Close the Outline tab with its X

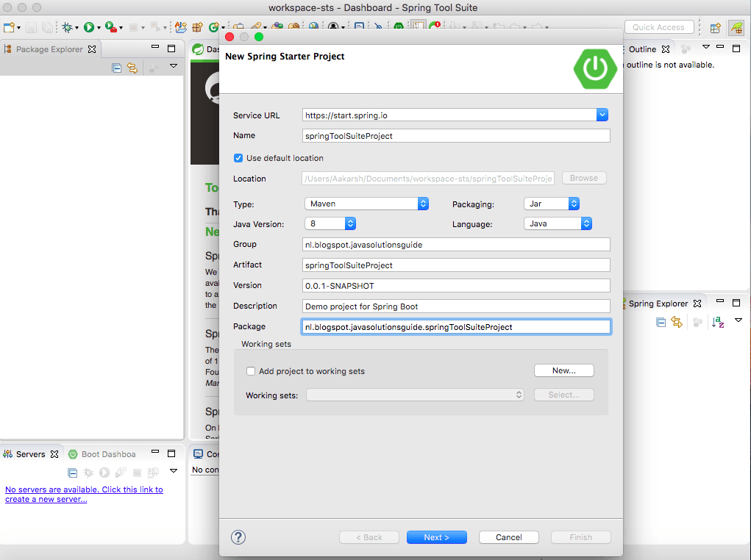pos(666,49)
